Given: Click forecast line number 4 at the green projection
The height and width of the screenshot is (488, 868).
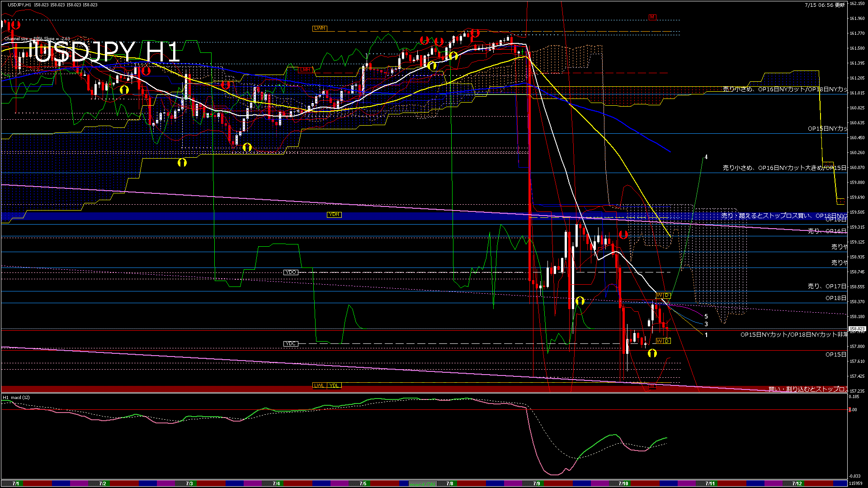Looking at the screenshot, I should click(706, 157).
